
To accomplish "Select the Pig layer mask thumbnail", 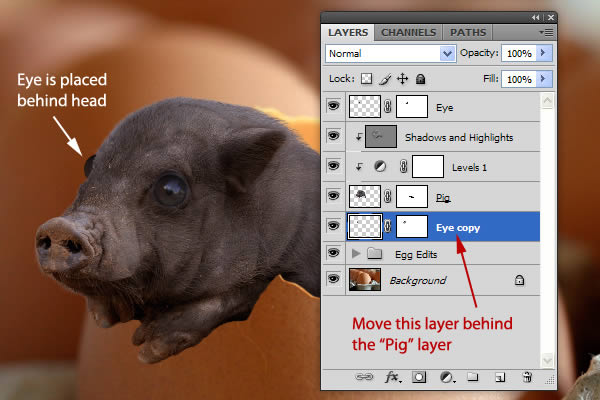I will click(412, 196).
